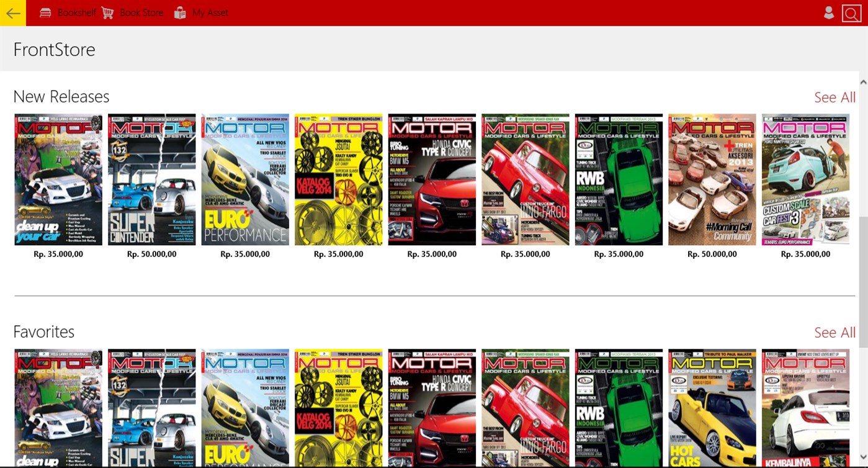Click the search magnifier icon

tap(851, 13)
